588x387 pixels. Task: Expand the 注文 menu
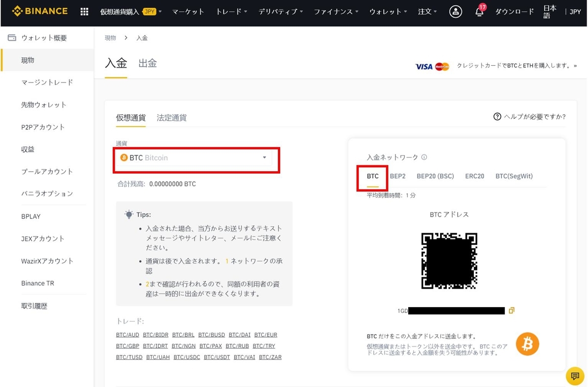click(x=428, y=11)
